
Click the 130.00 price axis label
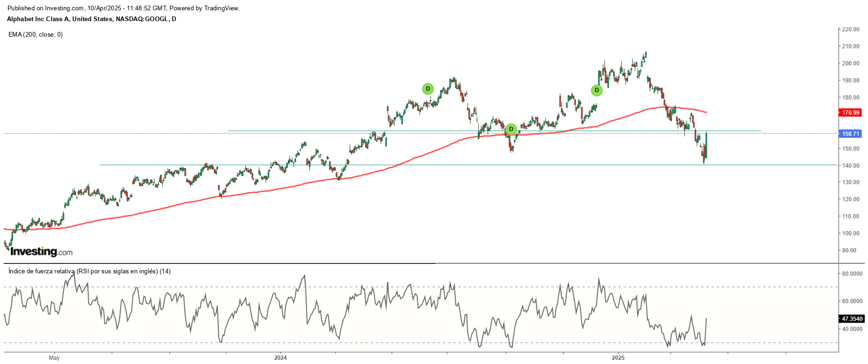851,182
